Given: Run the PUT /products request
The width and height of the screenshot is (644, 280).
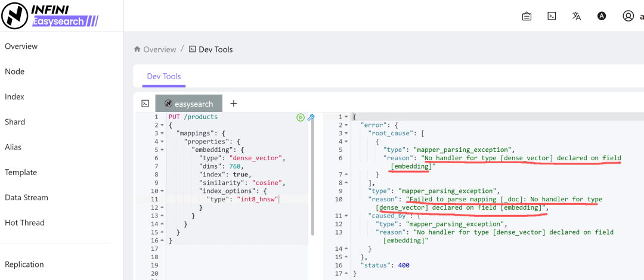Looking at the screenshot, I should coord(301,117).
